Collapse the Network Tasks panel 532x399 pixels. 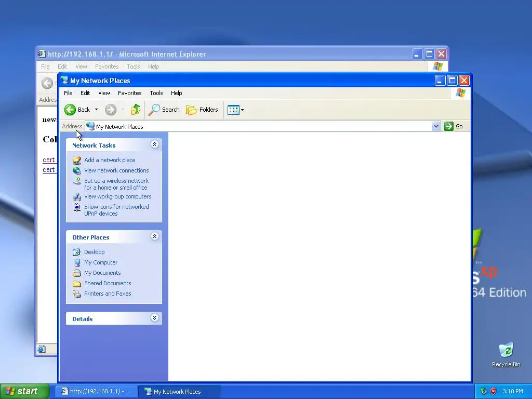tap(154, 144)
